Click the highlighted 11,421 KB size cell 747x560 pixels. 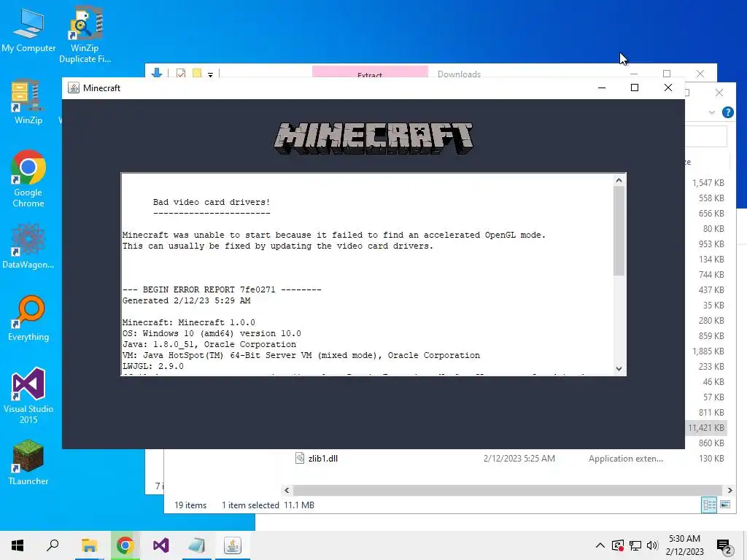tap(706, 427)
